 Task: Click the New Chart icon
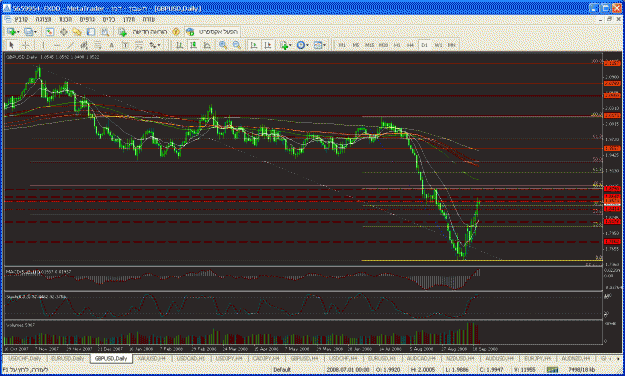(x=11, y=32)
